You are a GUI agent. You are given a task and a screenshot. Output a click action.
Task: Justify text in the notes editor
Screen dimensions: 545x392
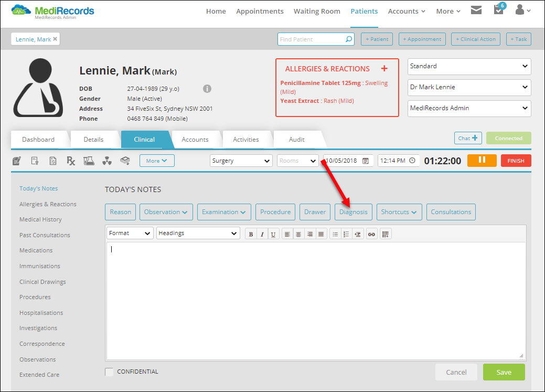pyautogui.click(x=321, y=234)
